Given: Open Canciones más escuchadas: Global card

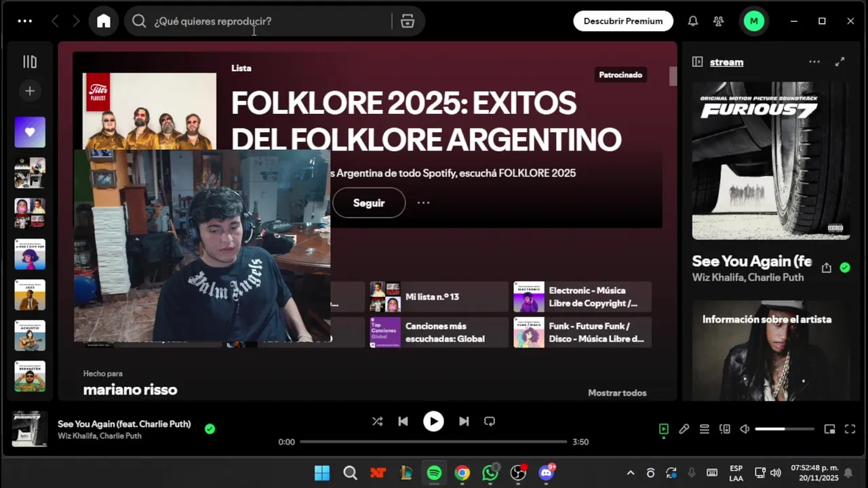Looking at the screenshot, I should 439,332.
